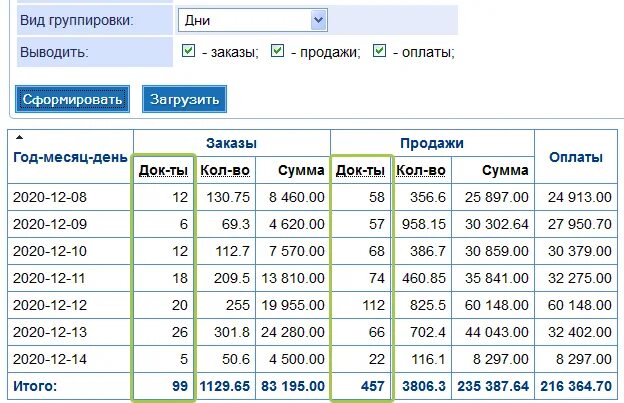Image resolution: width=624 pixels, height=403 pixels.
Task: Sort by the Год-месяц-день column header
Action: click(x=70, y=158)
